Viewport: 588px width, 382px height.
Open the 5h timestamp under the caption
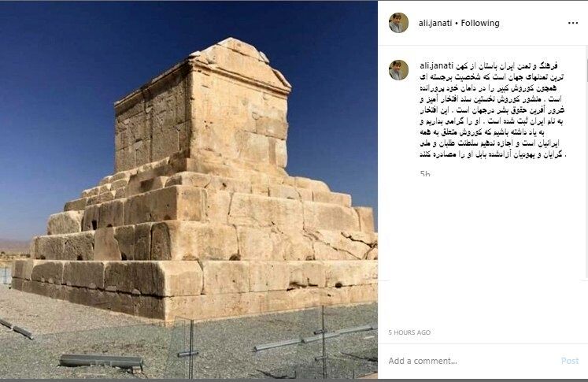click(425, 174)
